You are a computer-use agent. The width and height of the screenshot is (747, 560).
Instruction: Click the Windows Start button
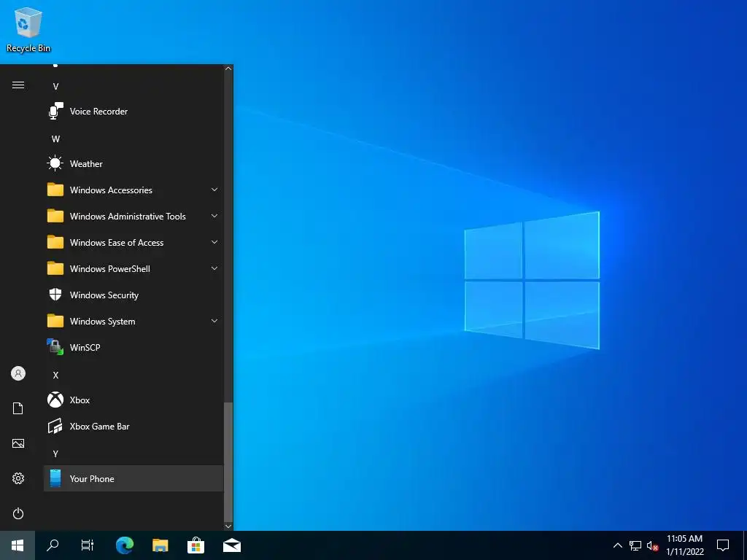18,545
